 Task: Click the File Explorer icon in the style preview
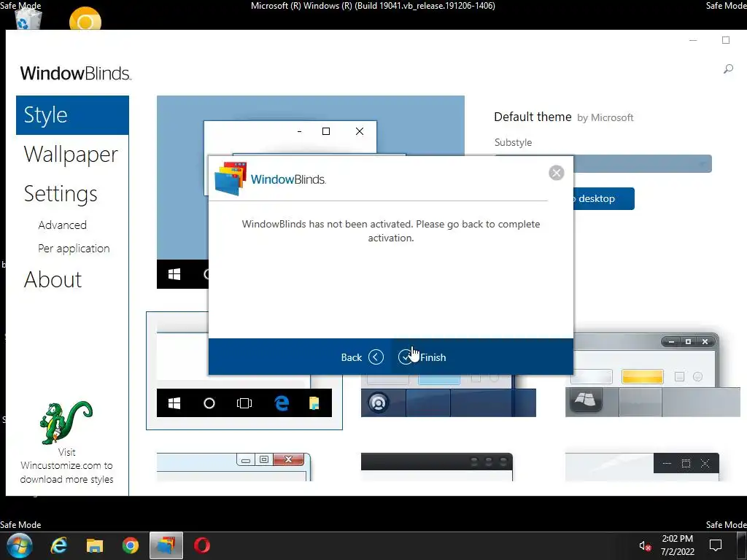[x=314, y=403]
